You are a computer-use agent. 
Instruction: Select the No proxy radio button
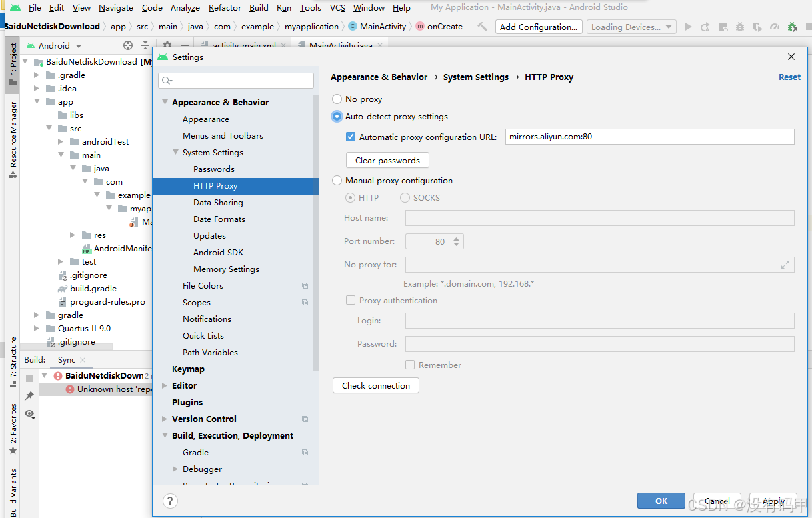[x=337, y=99]
